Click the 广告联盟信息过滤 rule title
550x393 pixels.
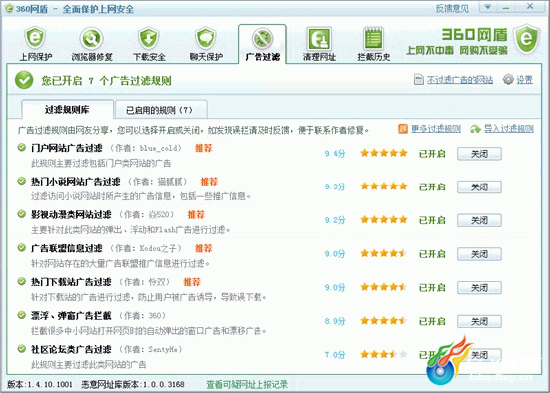[67, 248]
